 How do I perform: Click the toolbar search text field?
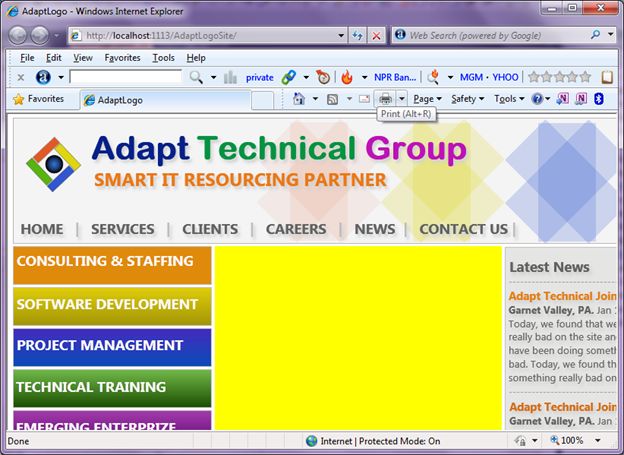pos(125,77)
